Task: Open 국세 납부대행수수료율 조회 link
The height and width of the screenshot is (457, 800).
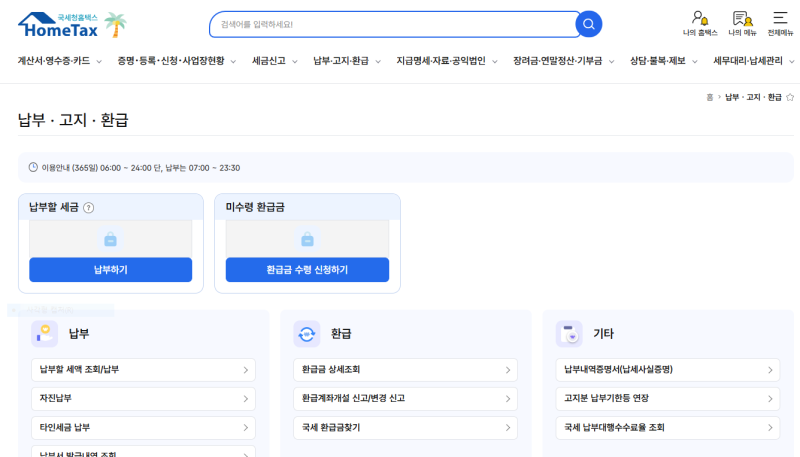Action: [668, 427]
